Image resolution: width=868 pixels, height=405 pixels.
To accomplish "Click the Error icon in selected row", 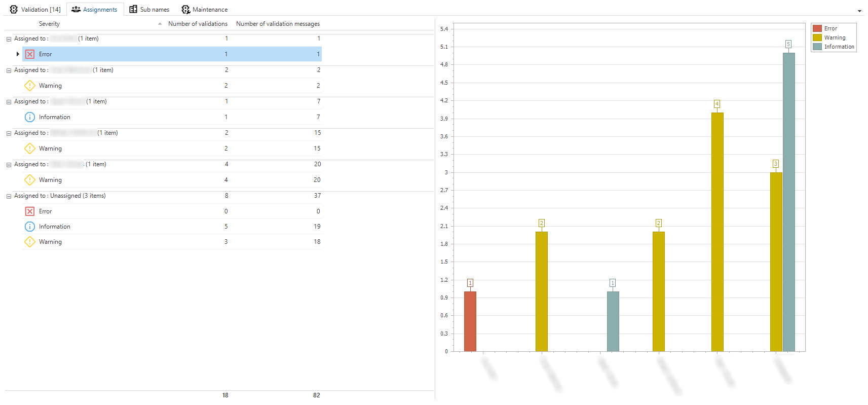I will tap(30, 54).
